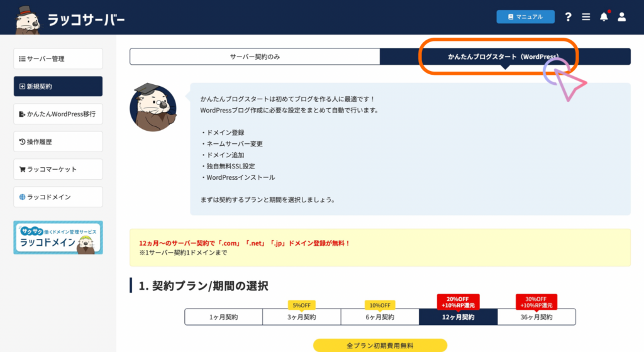Screen dimensions: 644x352
Task: Click the マニュアル button in the header
Action: point(525,17)
